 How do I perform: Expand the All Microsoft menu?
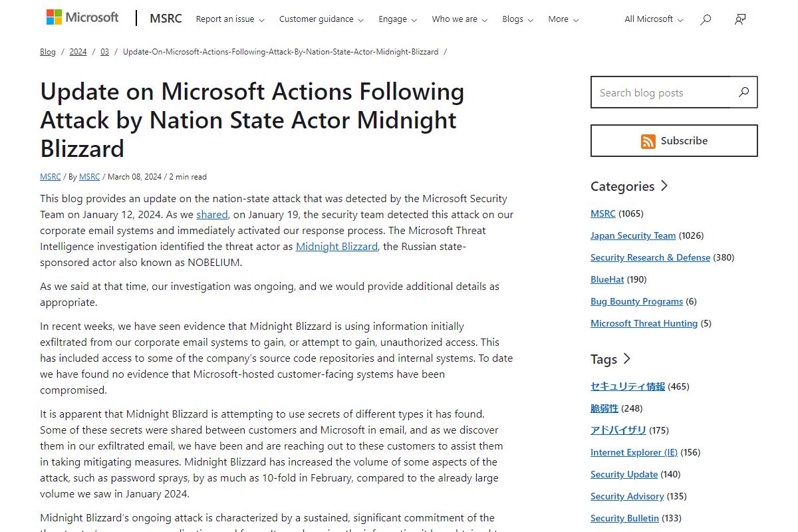click(x=654, y=19)
